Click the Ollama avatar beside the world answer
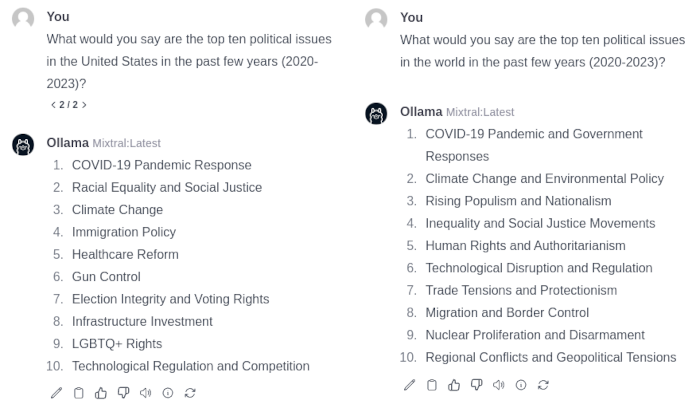 click(x=376, y=113)
